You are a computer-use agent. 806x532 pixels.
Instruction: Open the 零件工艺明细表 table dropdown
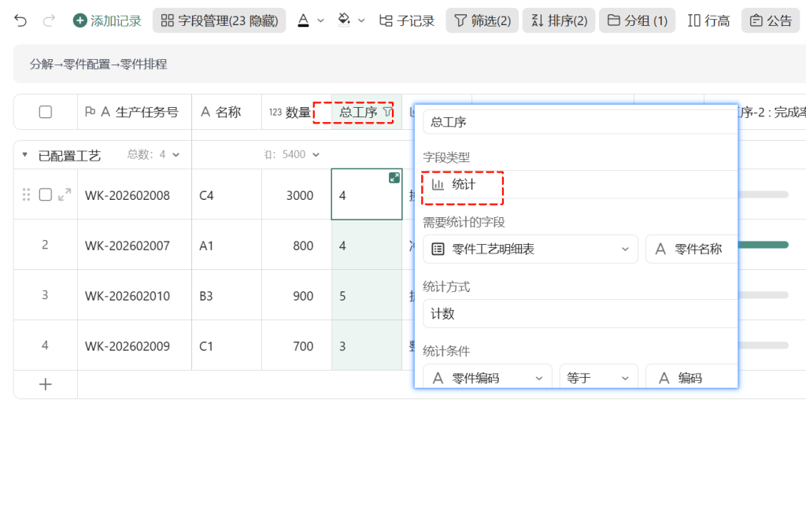[531, 249]
